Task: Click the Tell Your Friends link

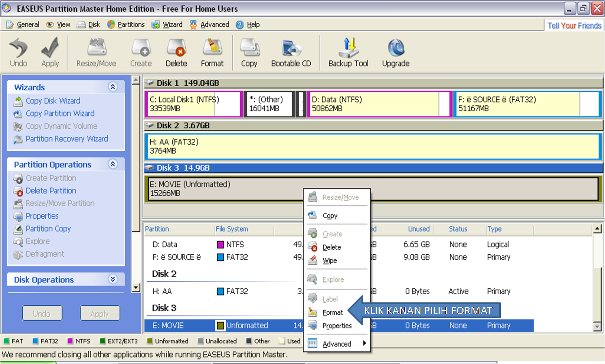Action: [574, 26]
